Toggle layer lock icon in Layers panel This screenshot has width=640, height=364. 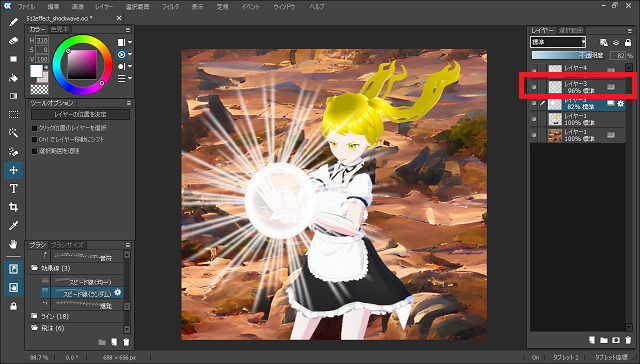coord(628,42)
